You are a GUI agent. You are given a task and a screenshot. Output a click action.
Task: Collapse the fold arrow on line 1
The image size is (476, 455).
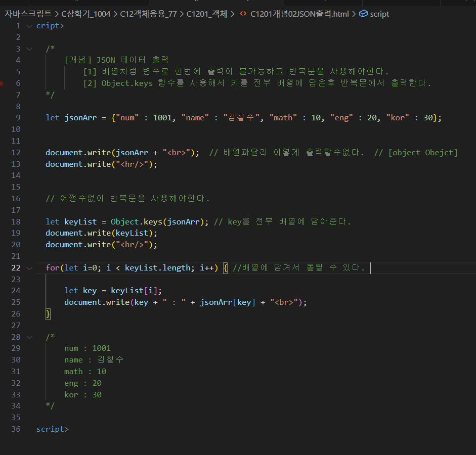coord(29,26)
